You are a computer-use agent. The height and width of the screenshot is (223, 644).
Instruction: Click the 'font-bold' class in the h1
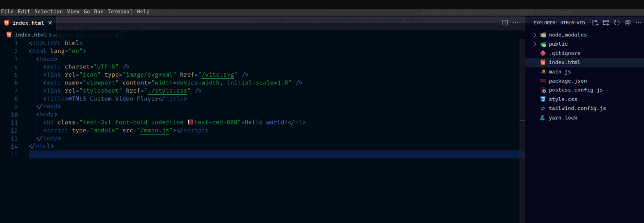(131, 122)
